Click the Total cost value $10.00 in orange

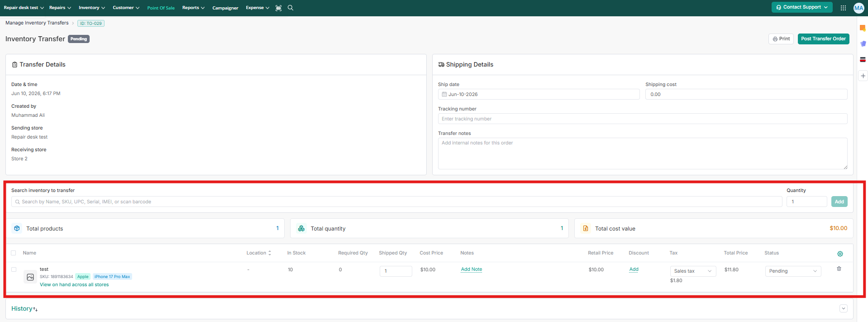click(x=838, y=228)
